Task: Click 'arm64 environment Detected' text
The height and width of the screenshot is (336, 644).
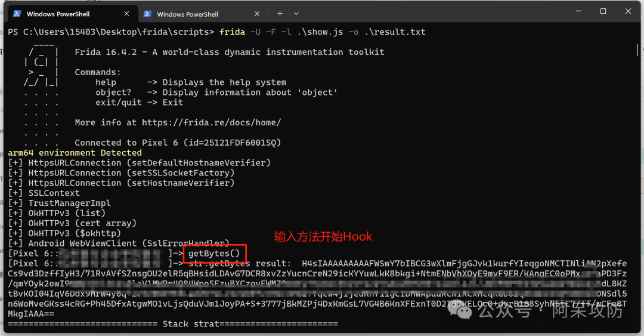Action: (x=75, y=153)
